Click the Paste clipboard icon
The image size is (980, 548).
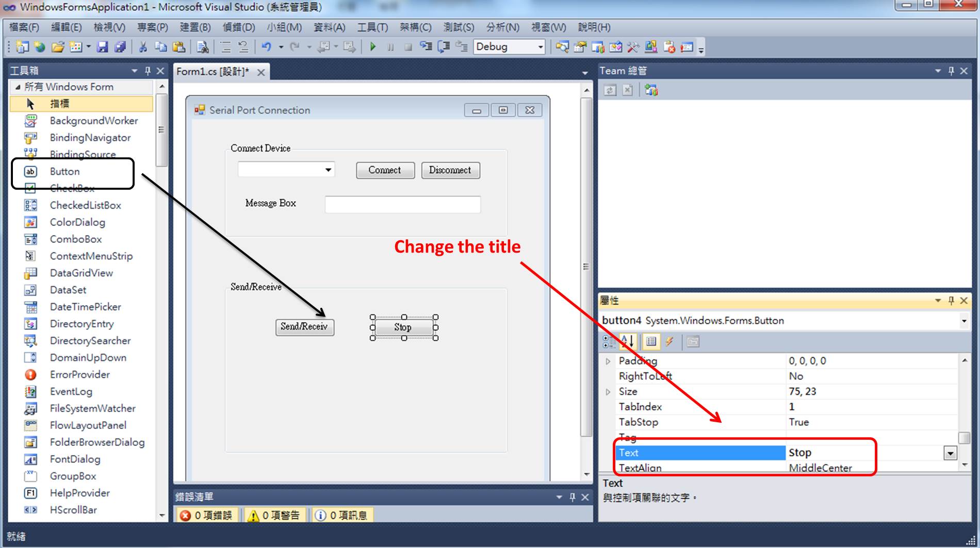click(179, 47)
